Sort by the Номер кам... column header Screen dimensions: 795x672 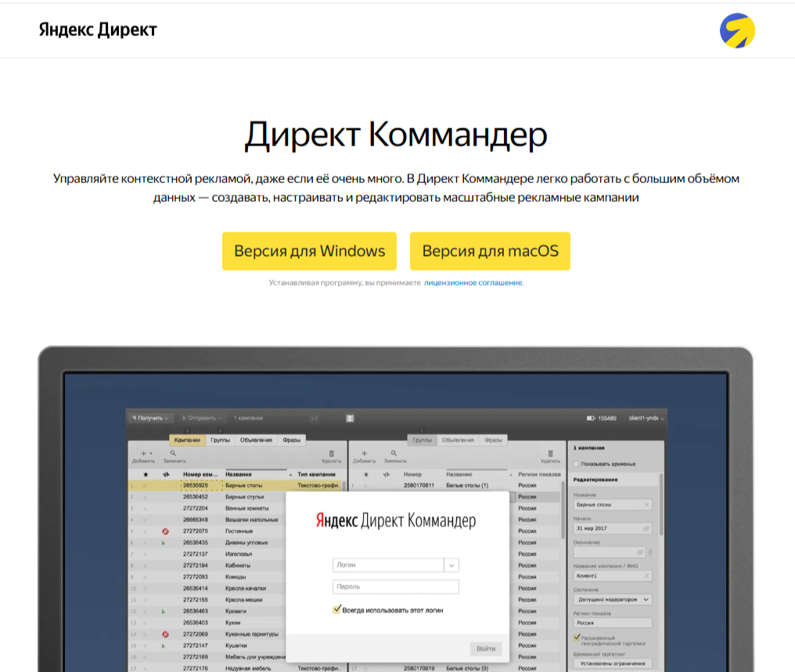click(200, 474)
